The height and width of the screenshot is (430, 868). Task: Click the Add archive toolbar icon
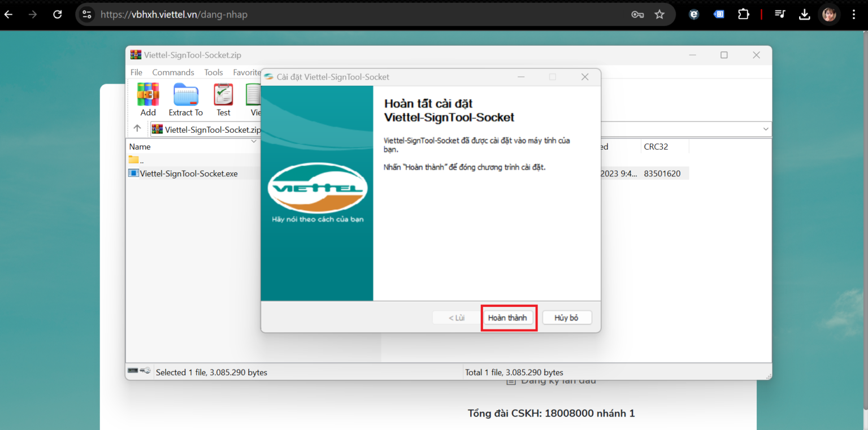click(148, 98)
